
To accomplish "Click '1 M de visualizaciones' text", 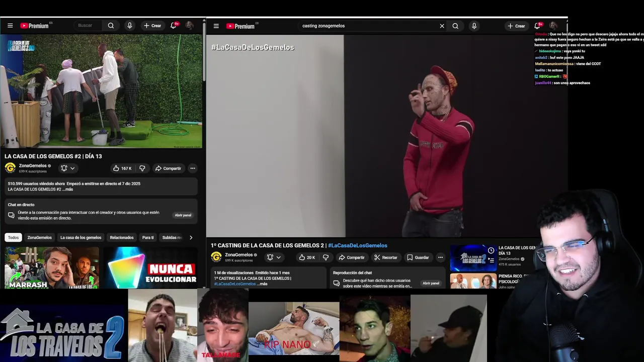I will tap(233, 273).
